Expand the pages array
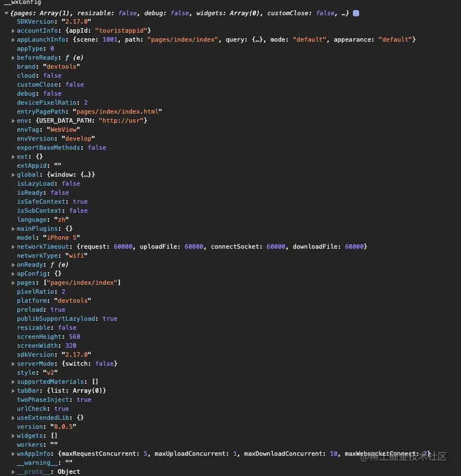The height and width of the screenshot is (476, 461). point(13,282)
